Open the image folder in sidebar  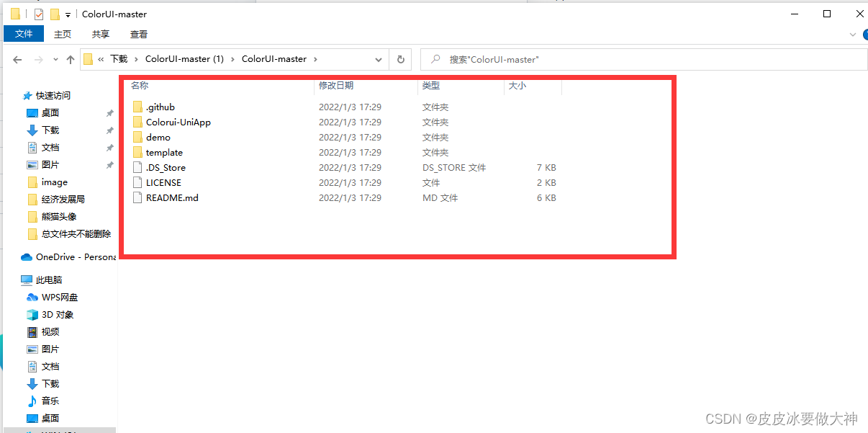click(x=55, y=182)
